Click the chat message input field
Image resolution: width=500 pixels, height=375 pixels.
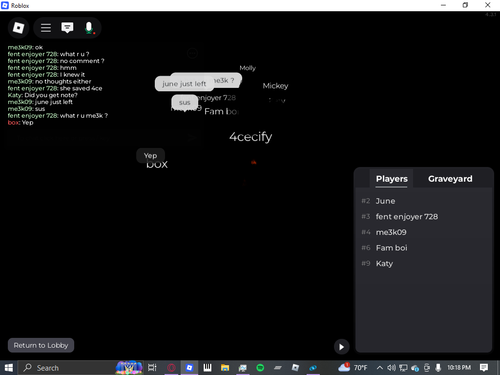tap(103, 137)
